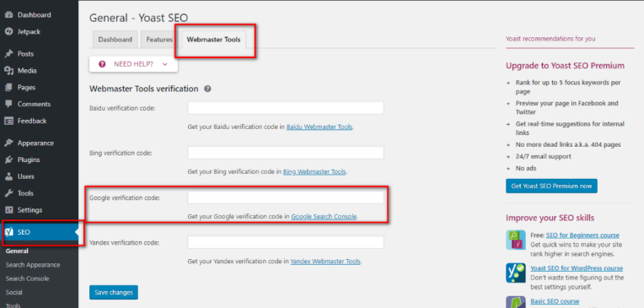Click 'Upgrade to Yoast SEO Premium' heading
Screen dimensions: 644x308
pyautogui.click(x=565, y=66)
